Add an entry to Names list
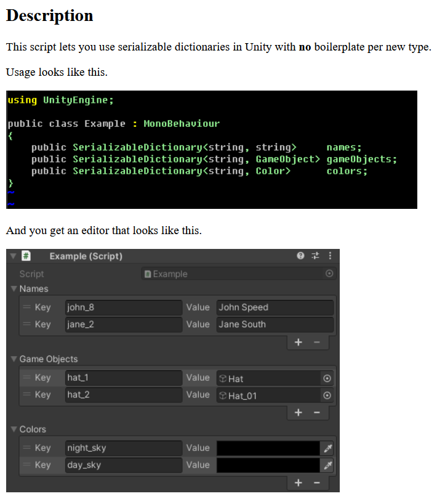445x504 pixels. [x=299, y=343]
